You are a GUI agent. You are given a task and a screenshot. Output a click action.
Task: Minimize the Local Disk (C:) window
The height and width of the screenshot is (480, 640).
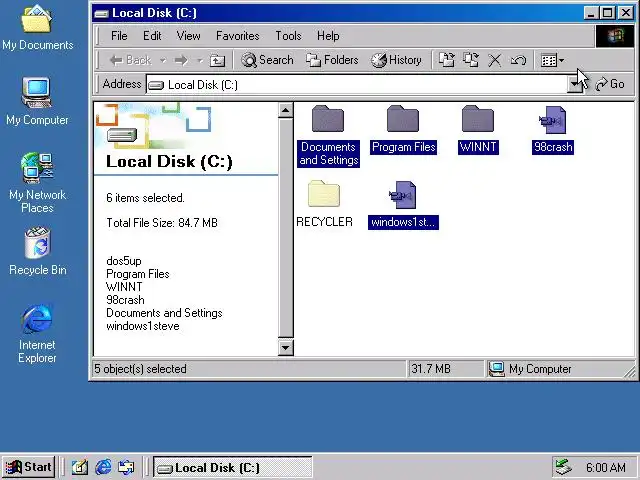click(x=591, y=13)
